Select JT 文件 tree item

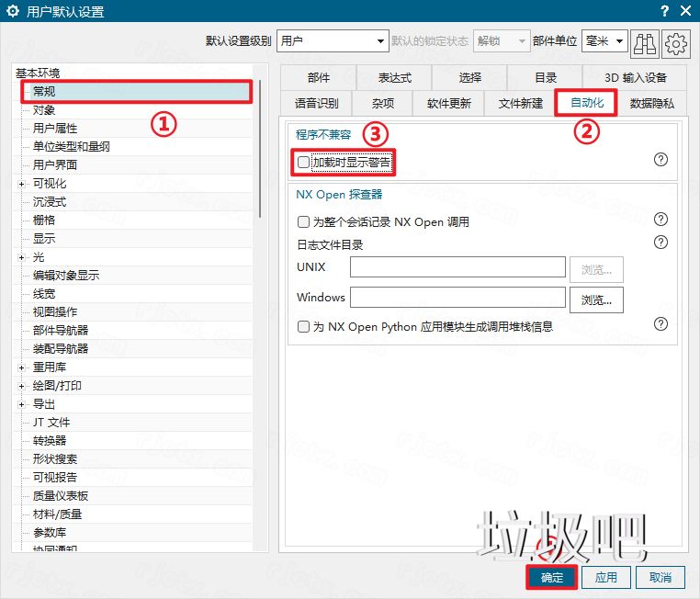pos(51,423)
